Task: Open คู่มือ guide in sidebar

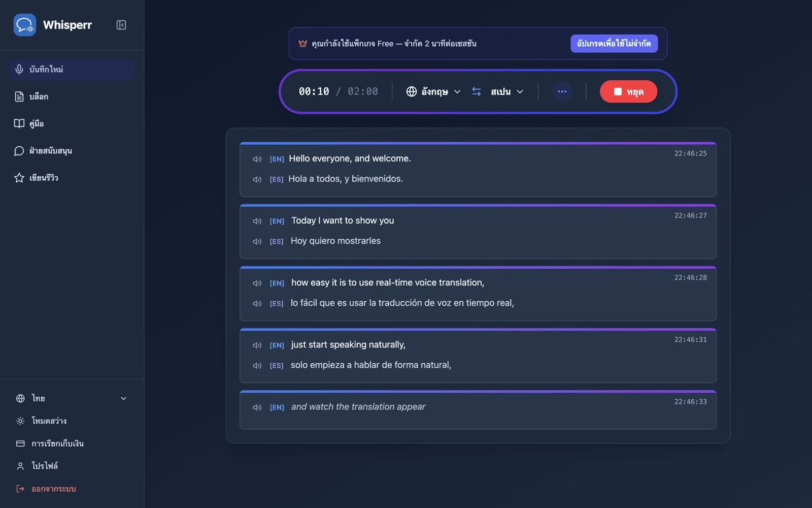Action: point(72,123)
